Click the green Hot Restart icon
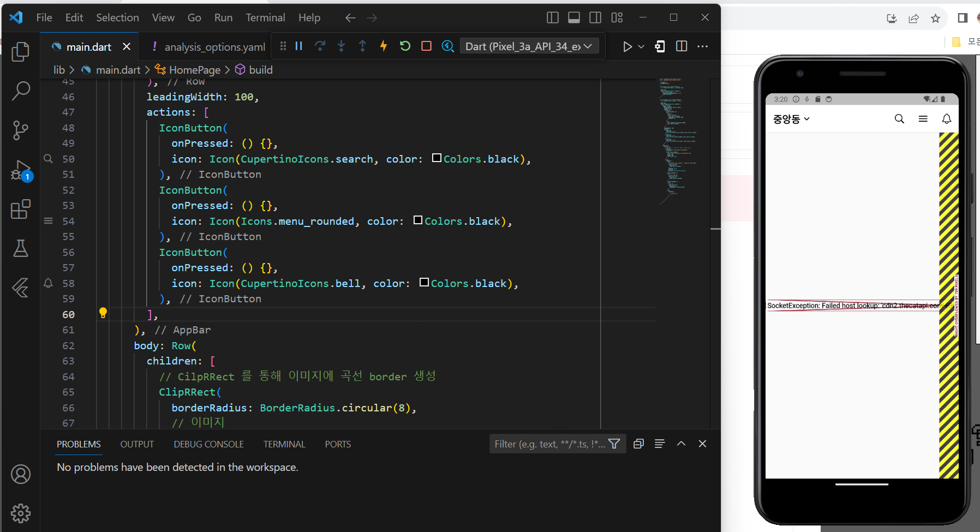 click(x=405, y=46)
